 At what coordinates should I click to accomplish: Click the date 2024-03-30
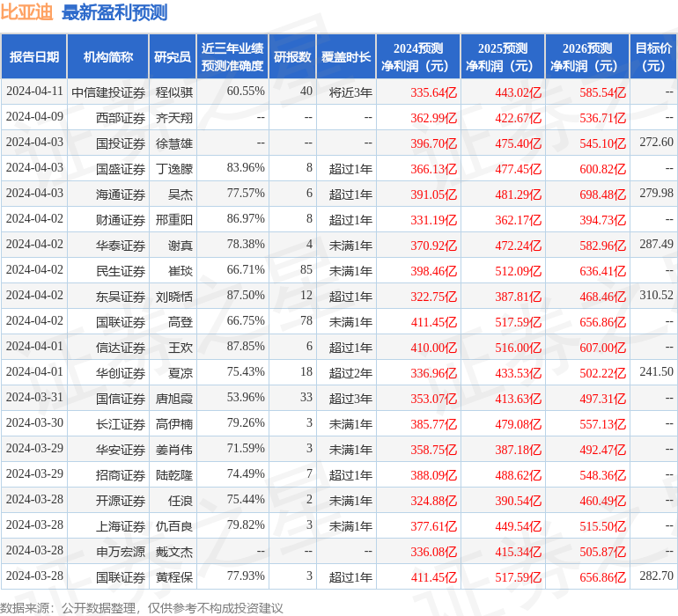[34, 422]
